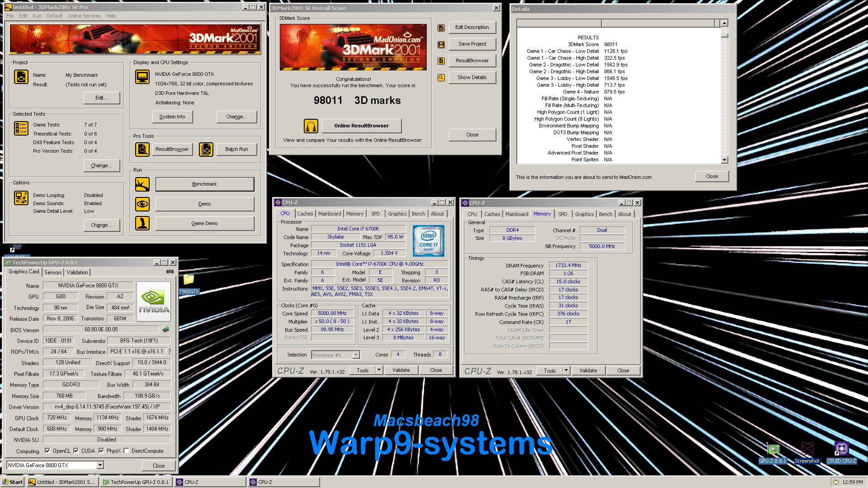The width and height of the screenshot is (868, 488).
Task: Click the Edit... button in Project section
Action: coord(102,98)
